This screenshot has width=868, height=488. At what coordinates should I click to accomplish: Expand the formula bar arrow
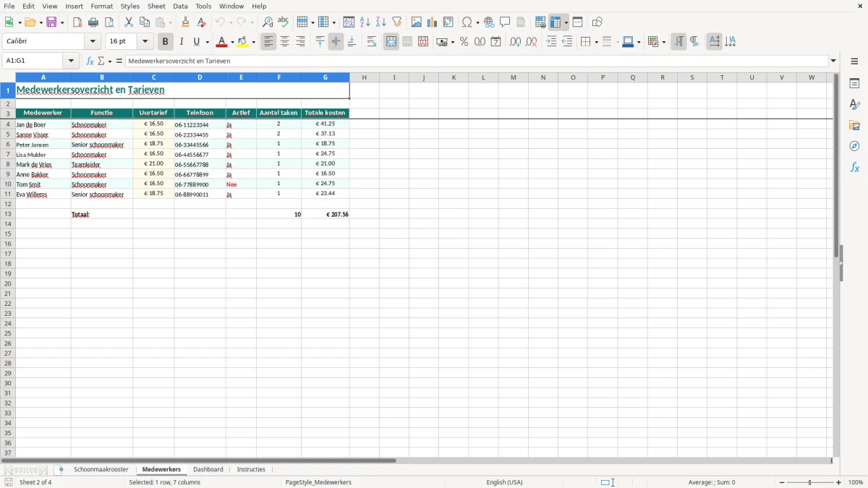[833, 61]
